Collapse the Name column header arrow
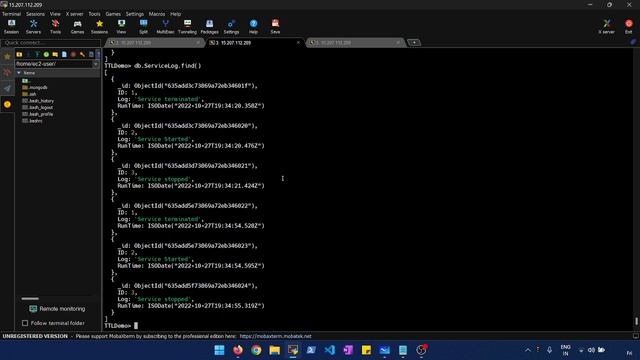640x360 pixels. coord(19,73)
